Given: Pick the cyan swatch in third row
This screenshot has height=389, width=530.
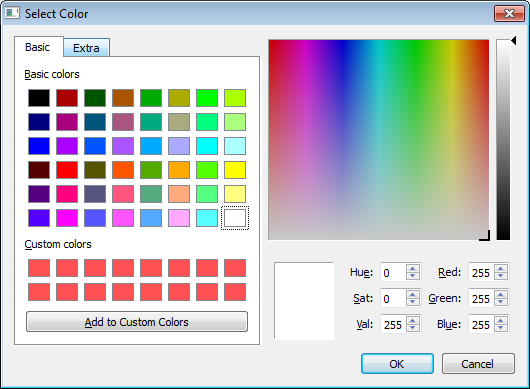Looking at the screenshot, I should pyautogui.click(x=207, y=146).
